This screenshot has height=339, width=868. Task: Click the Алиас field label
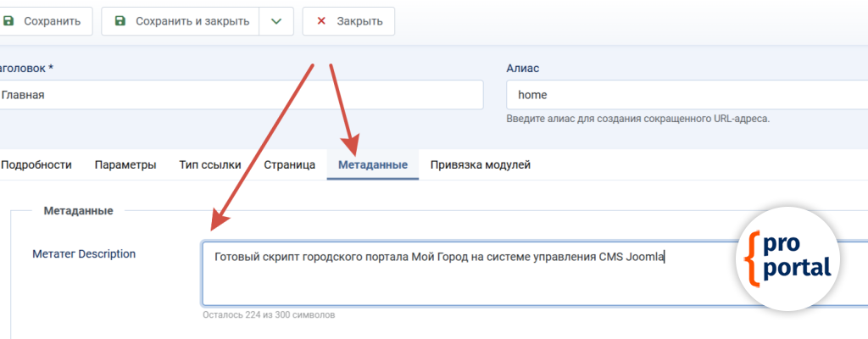pyautogui.click(x=523, y=68)
